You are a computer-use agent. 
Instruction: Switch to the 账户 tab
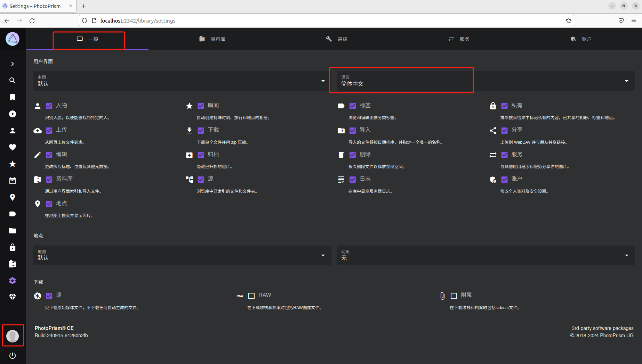point(581,39)
